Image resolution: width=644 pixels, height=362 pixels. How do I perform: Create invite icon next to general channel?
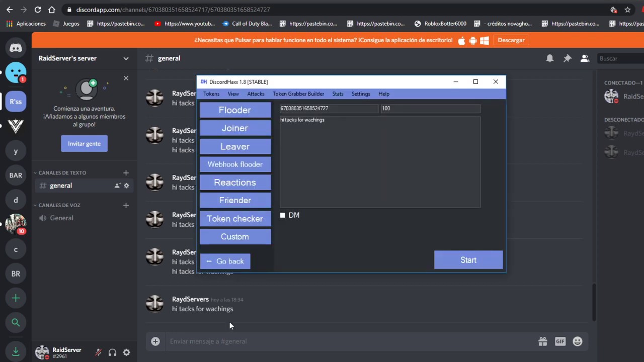pos(117,186)
